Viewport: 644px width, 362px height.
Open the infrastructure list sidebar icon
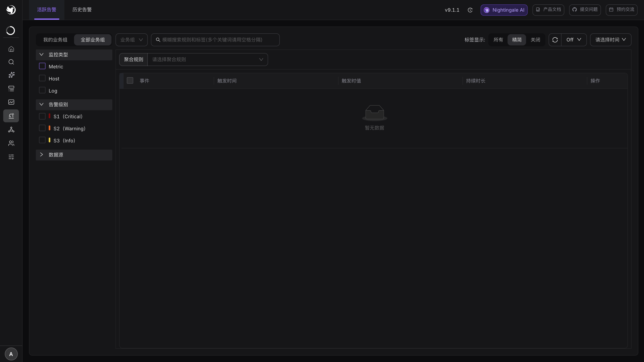pyautogui.click(x=11, y=88)
